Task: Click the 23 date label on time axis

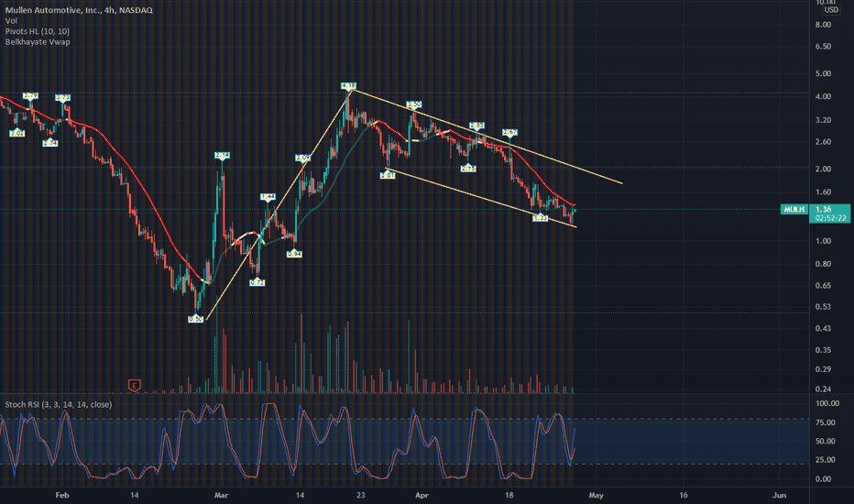Action: (360, 495)
